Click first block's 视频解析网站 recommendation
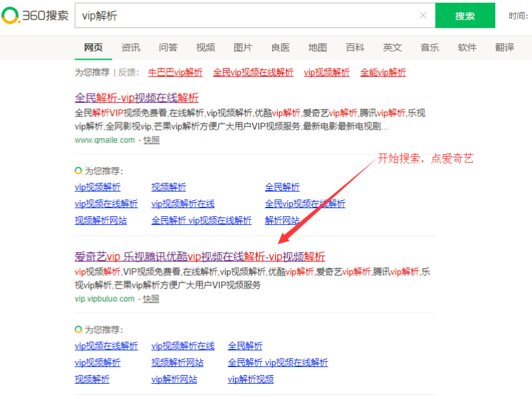This screenshot has width=532, height=399. point(101,220)
